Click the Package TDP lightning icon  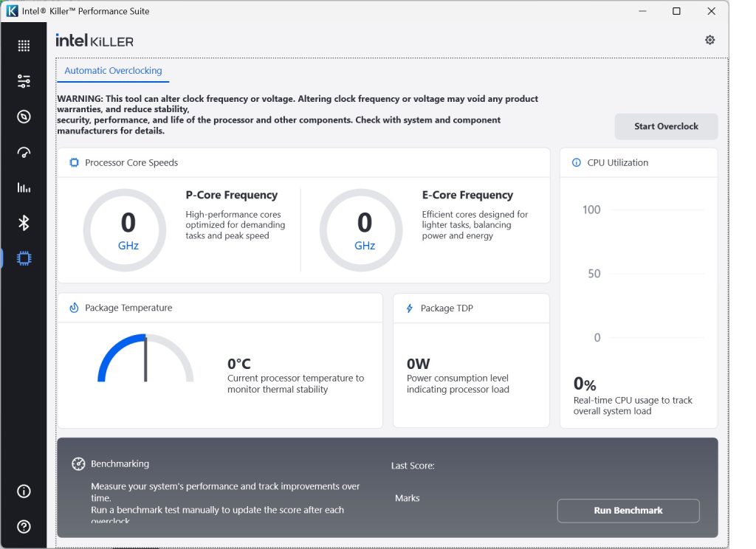409,308
